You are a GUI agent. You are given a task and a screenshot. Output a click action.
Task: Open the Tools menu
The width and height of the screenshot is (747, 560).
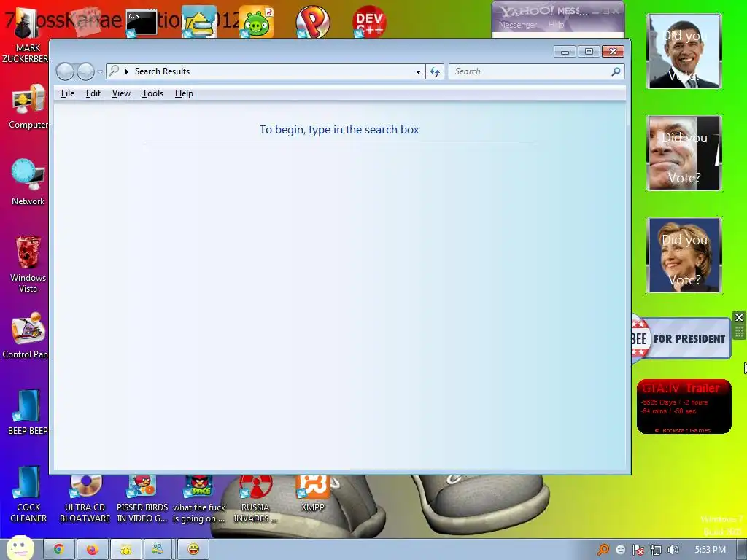pyautogui.click(x=152, y=93)
